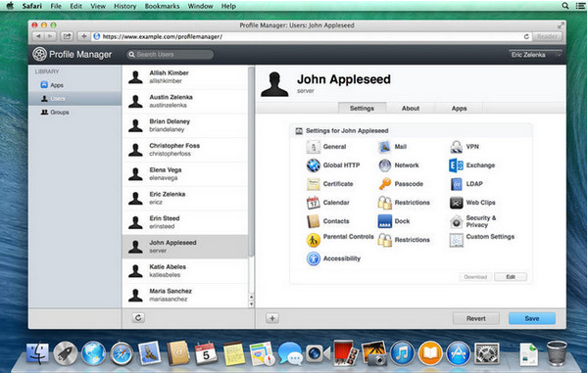Open the Parental Controls icon
This screenshot has height=373, width=588.
[x=314, y=240]
